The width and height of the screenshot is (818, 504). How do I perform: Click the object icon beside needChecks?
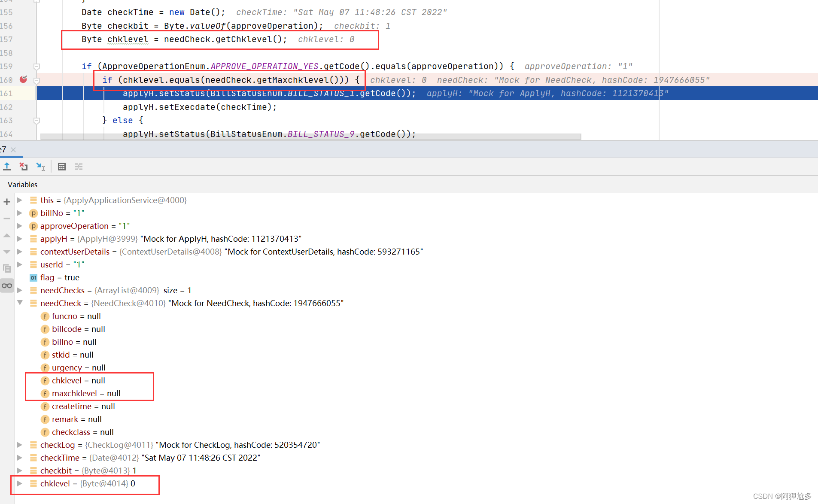pyautogui.click(x=33, y=290)
